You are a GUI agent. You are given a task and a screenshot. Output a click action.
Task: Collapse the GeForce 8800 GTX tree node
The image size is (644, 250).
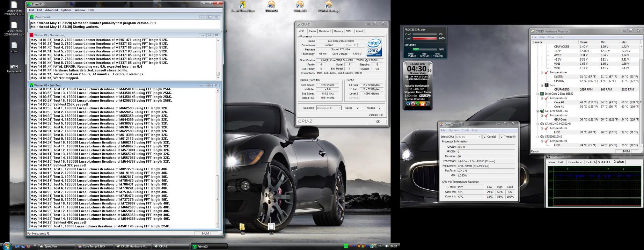pyautogui.click(x=538, y=111)
